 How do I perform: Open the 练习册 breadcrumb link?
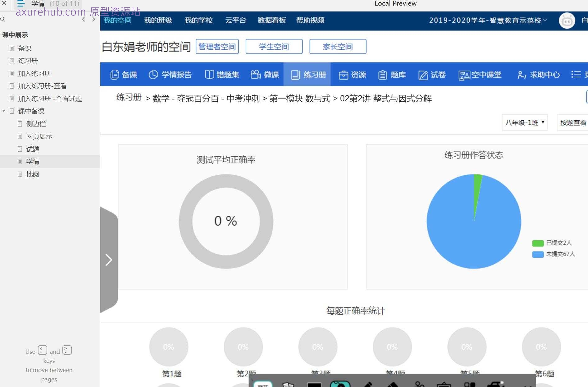click(128, 98)
